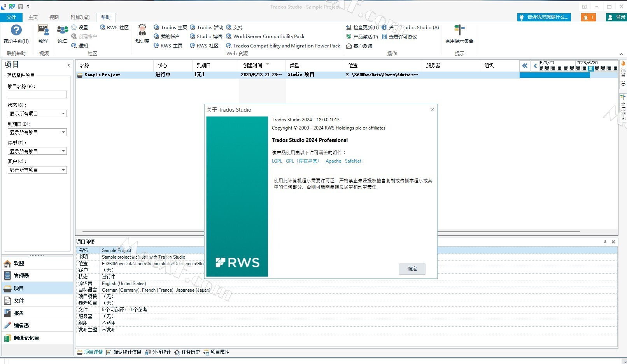Image resolution: width=627 pixels, height=364 pixels.
Task: Open the LGPL license link
Action: (x=277, y=161)
